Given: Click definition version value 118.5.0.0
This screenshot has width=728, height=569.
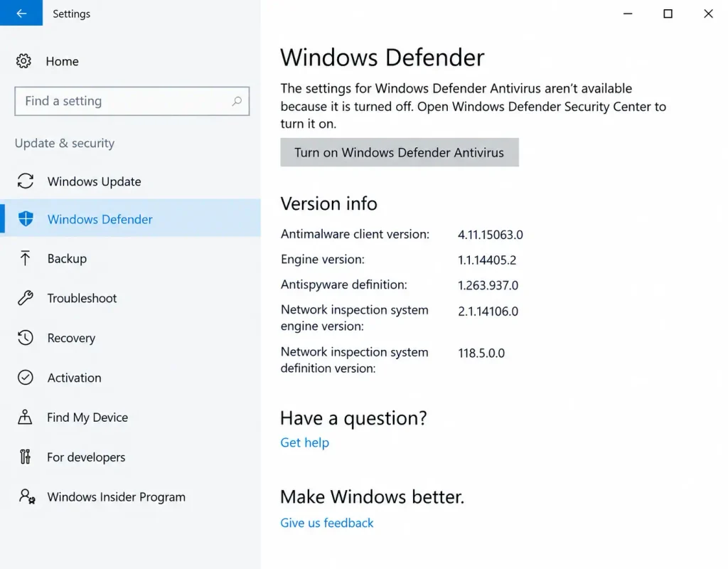Looking at the screenshot, I should coord(481,353).
